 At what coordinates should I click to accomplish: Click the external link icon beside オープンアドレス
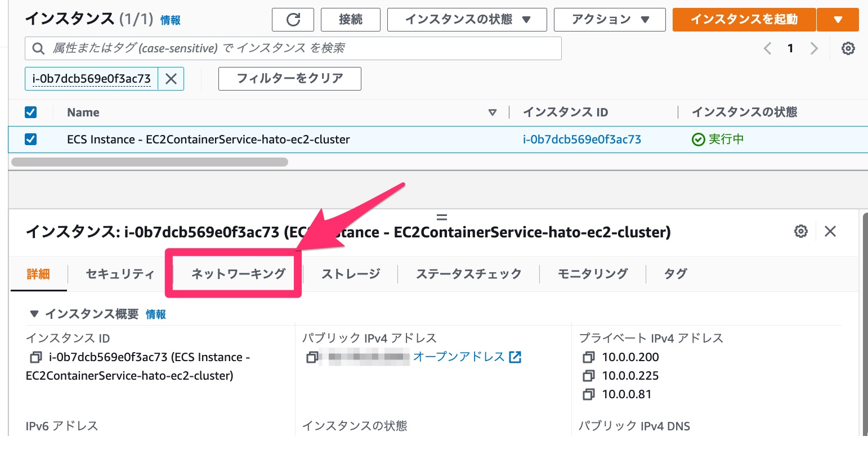tap(516, 357)
